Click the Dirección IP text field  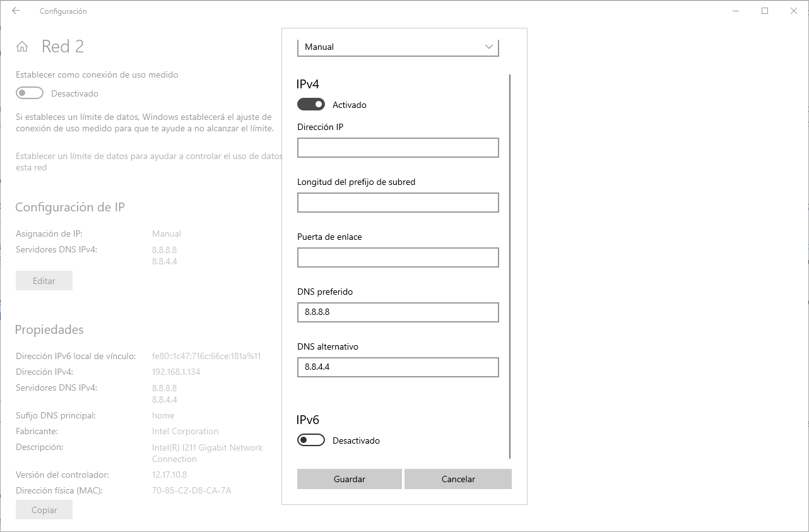(398, 148)
